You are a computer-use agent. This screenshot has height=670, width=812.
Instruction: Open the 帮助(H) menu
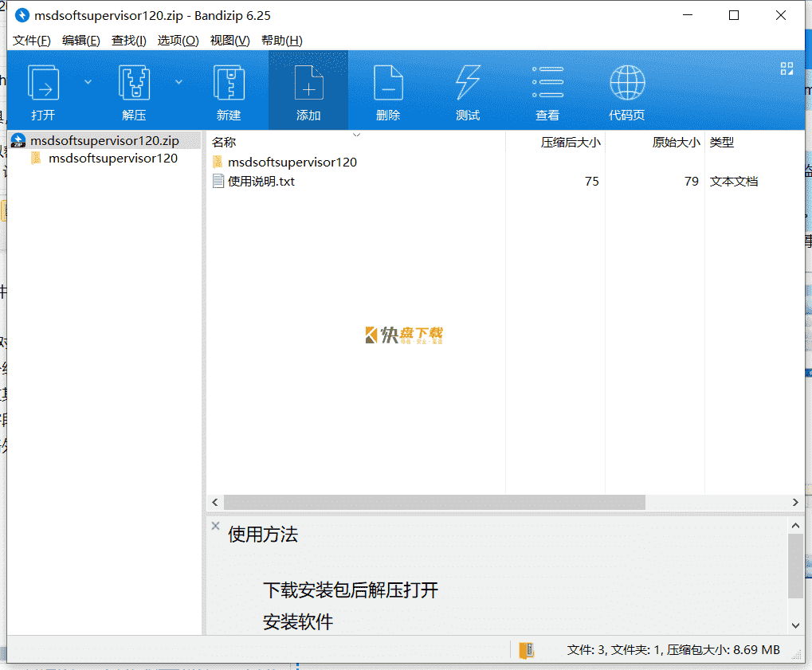282,41
